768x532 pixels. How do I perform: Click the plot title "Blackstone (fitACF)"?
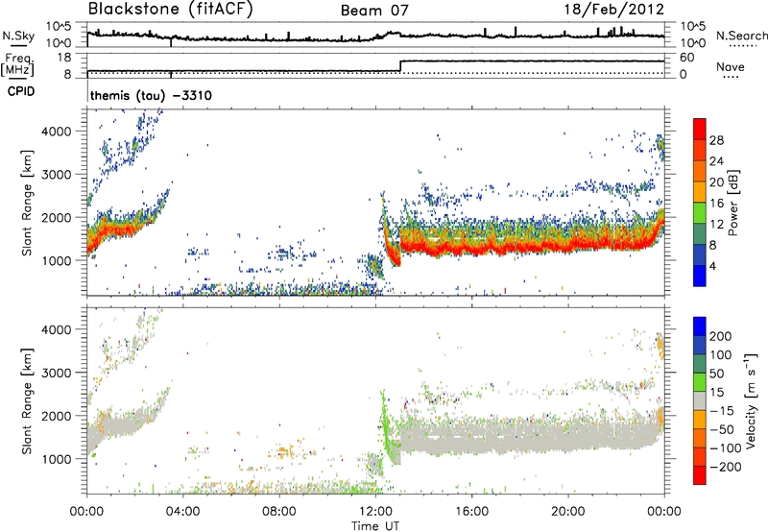click(x=170, y=9)
